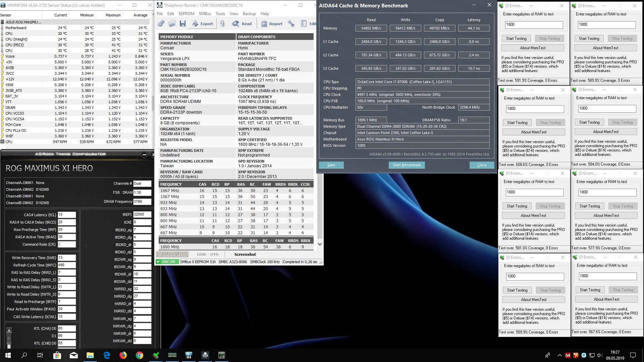The image size is (644, 362).
Task: Open Mail app from taskbar
Action: pos(73,355)
